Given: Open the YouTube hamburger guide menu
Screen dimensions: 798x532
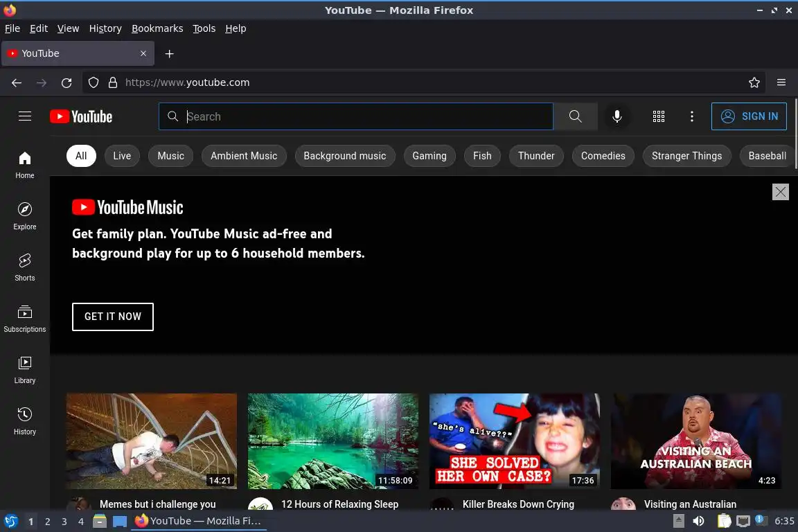Looking at the screenshot, I should 24,116.
